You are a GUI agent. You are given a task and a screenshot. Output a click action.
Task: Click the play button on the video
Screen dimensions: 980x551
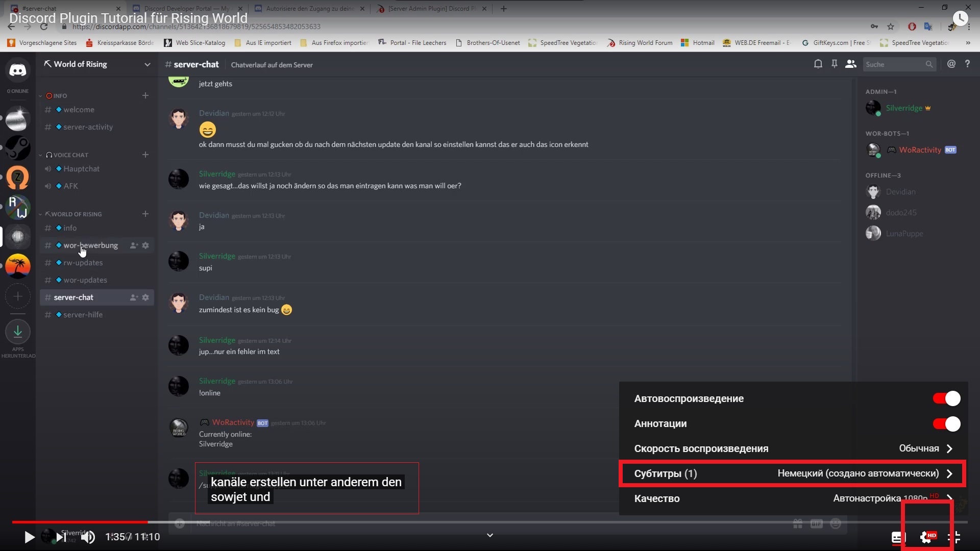30,536
